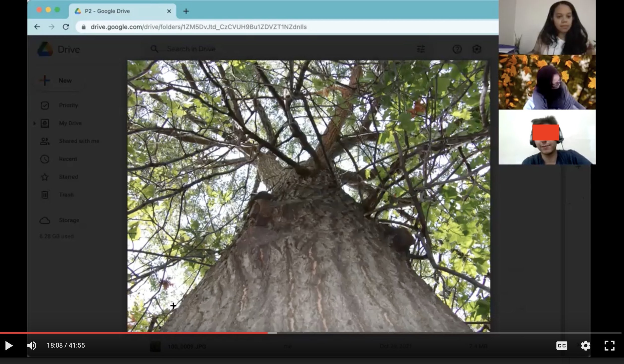
Task: Play the video
Action: (9, 346)
